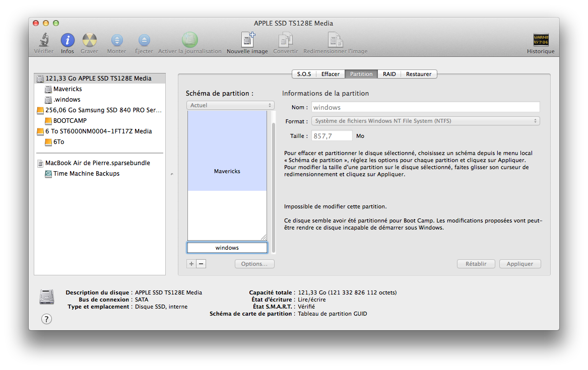Click the SATA connection bus value

click(142, 300)
